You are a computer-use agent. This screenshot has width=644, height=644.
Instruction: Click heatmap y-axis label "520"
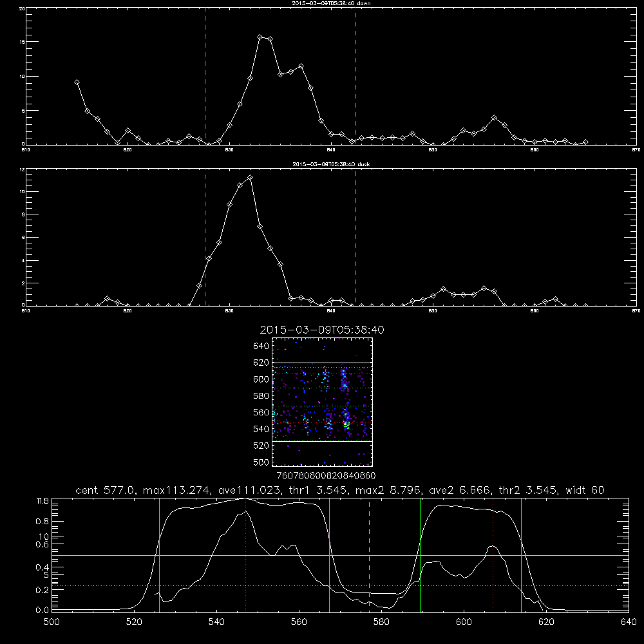(261, 446)
